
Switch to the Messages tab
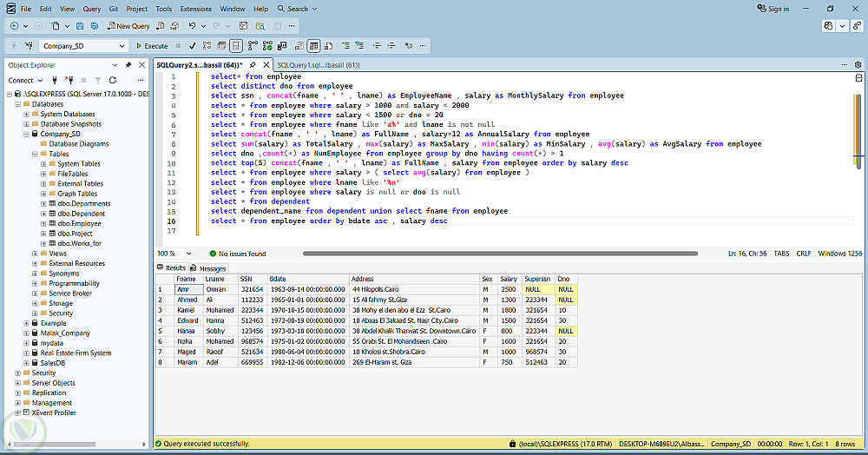point(207,268)
